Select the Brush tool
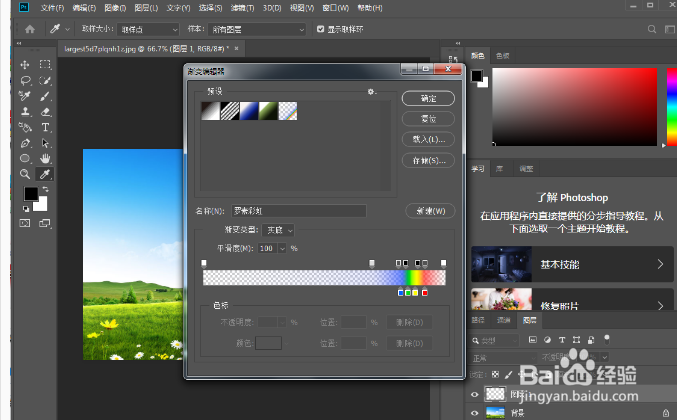The height and width of the screenshot is (420, 677). [x=45, y=96]
